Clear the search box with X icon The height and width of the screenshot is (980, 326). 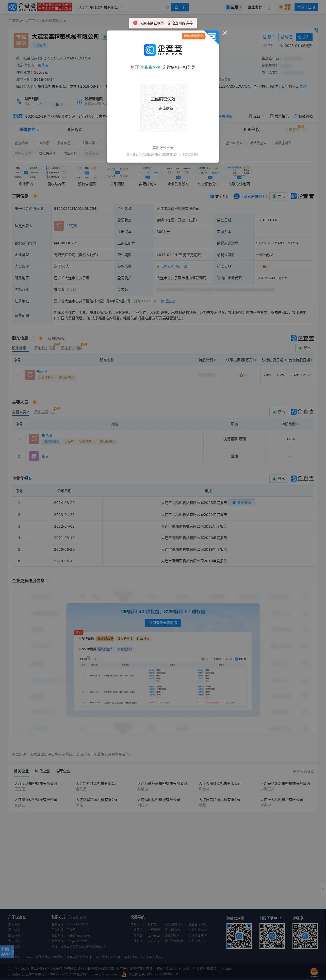point(167,7)
